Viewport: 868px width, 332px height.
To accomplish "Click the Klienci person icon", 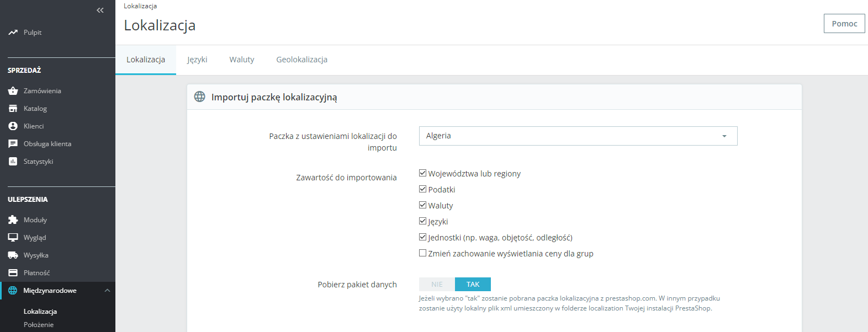I will [13, 126].
